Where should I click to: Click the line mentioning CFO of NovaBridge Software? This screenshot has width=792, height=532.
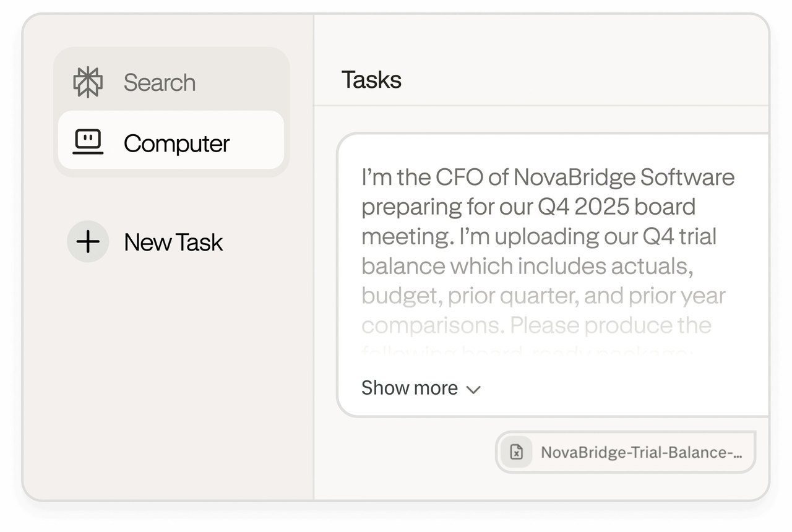548,178
